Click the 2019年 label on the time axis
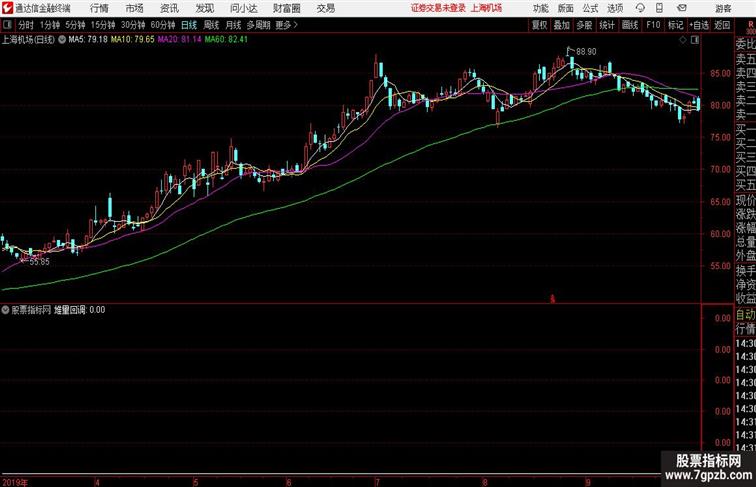756x487 pixels. click(x=14, y=482)
